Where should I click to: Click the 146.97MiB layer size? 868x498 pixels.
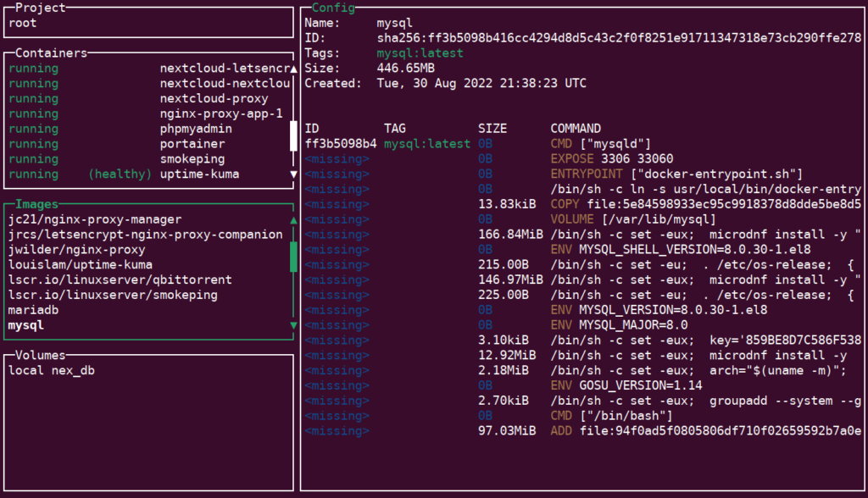pos(511,279)
